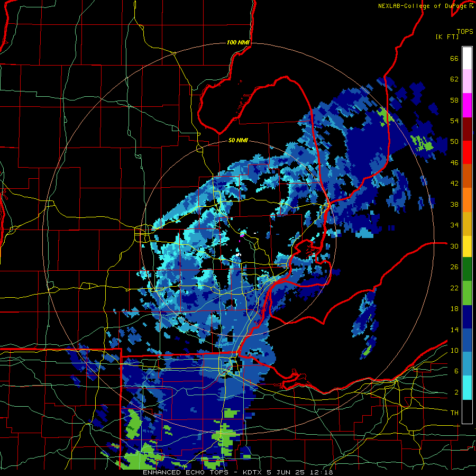Select the bright red 50 kft swatch
This screenshot has height=476, width=476.
[x=467, y=152]
